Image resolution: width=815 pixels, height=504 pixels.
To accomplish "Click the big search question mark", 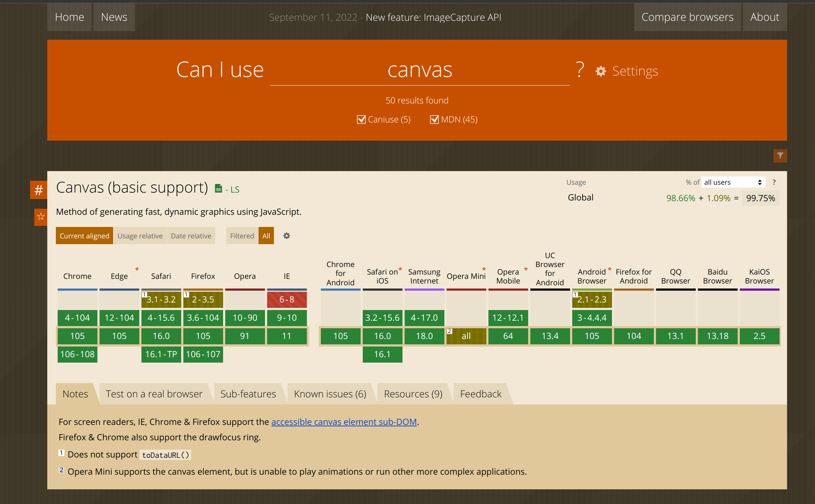I will pos(580,69).
